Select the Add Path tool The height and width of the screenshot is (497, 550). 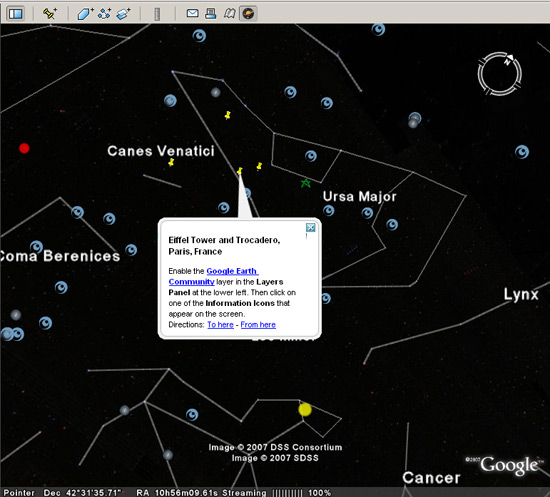click(105, 14)
